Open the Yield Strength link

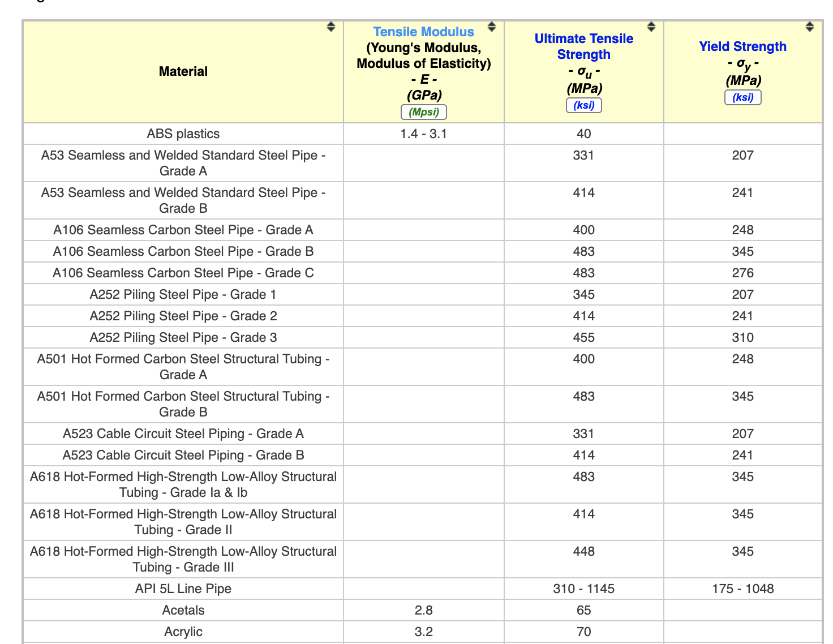pos(743,46)
